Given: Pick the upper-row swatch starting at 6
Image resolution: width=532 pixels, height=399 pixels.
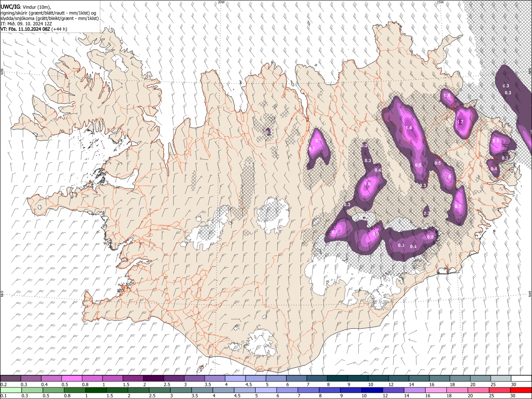Looking at the screenshot, I should (296, 379).
